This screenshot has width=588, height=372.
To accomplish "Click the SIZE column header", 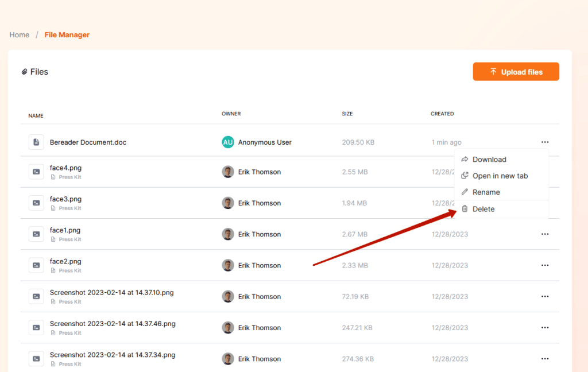I will [x=347, y=114].
